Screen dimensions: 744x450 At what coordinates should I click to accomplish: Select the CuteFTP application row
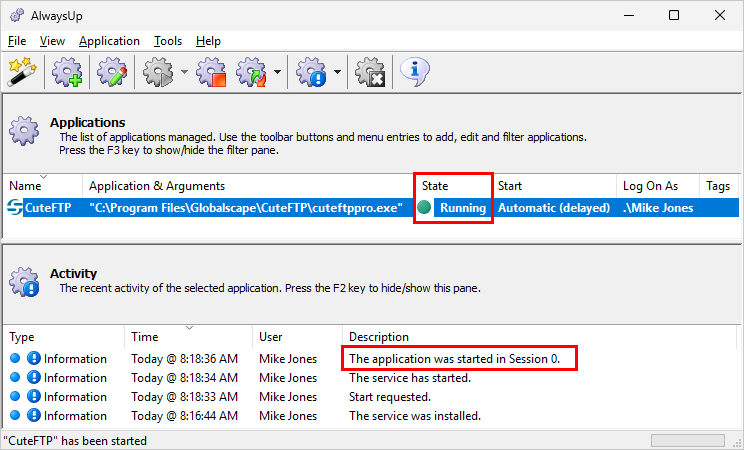pos(371,208)
